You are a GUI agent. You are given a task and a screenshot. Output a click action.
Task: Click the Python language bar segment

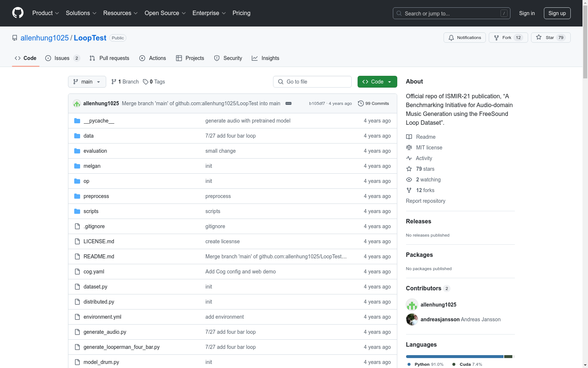point(455,357)
